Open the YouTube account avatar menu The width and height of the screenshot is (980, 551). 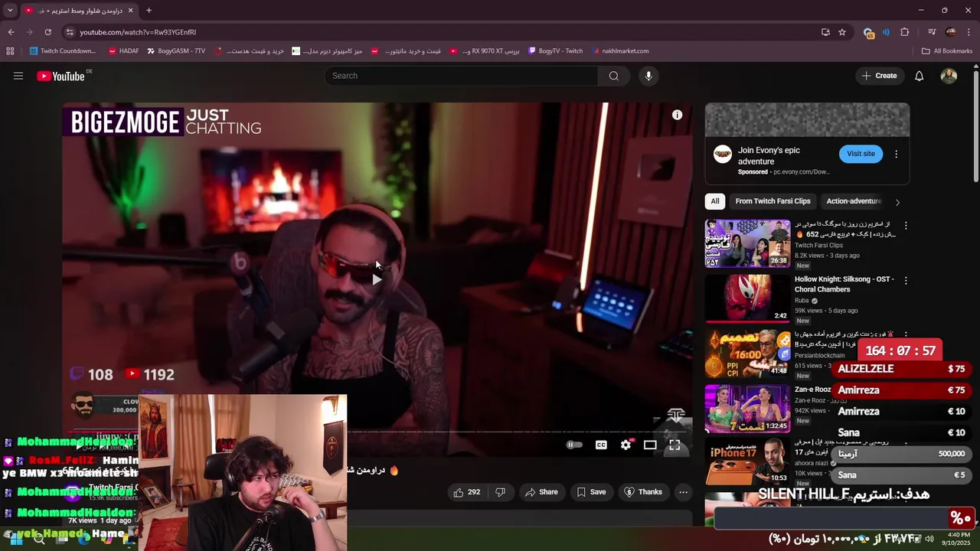click(x=949, y=76)
